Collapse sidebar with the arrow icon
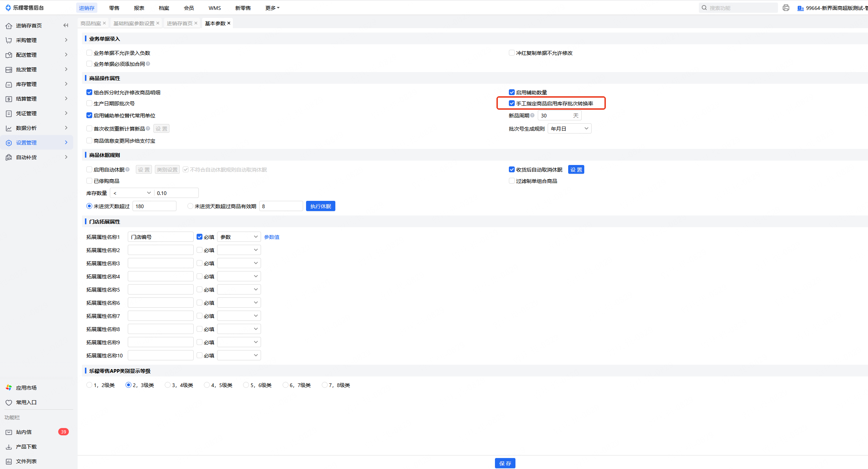The image size is (868, 469). click(66, 25)
